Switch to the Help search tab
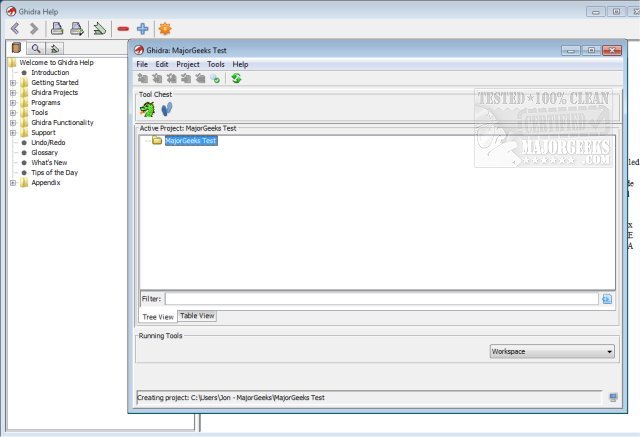Screen dimensions: 640x437 click(36, 49)
